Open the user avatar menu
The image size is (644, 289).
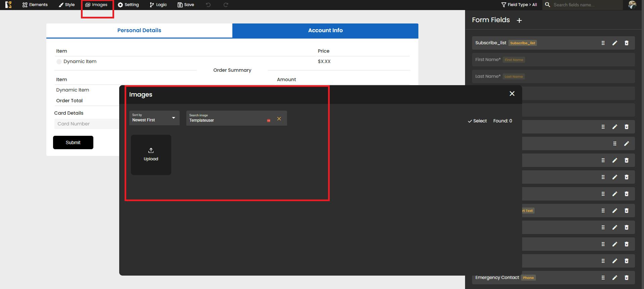(632, 5)
